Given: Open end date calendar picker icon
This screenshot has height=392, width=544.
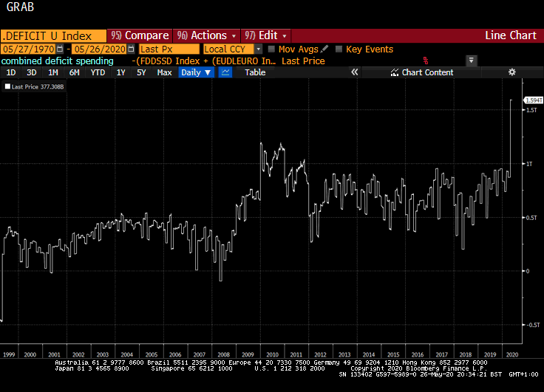Looking at the screenshot, I should coord(131,49).
